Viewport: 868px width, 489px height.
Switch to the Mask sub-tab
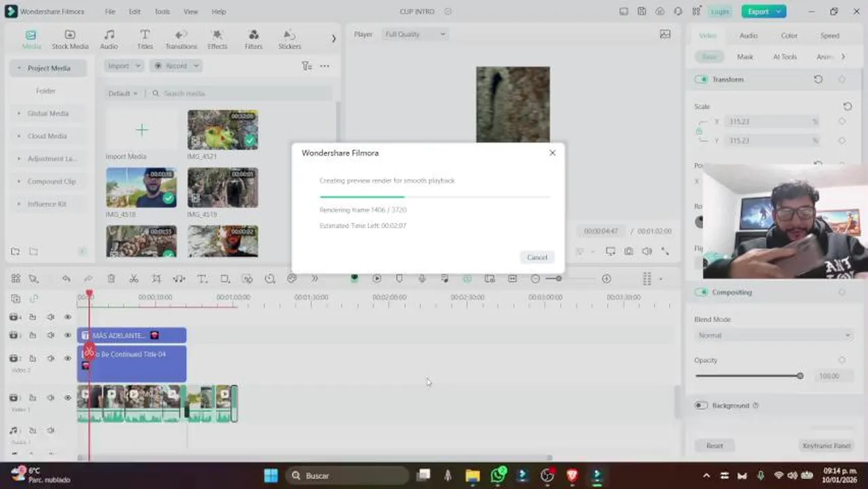tap(745, 57)
